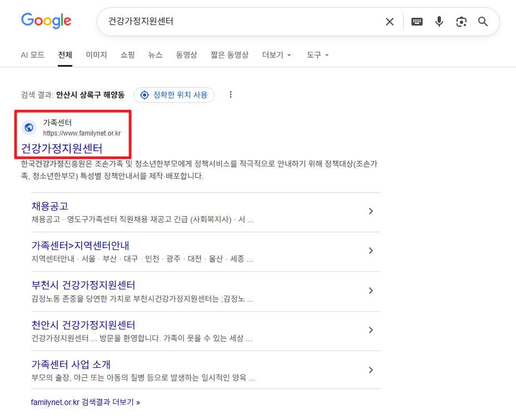The image size is (516, 420).
Task: Open the 쇼핑 tab
Action: click(128, 55)
